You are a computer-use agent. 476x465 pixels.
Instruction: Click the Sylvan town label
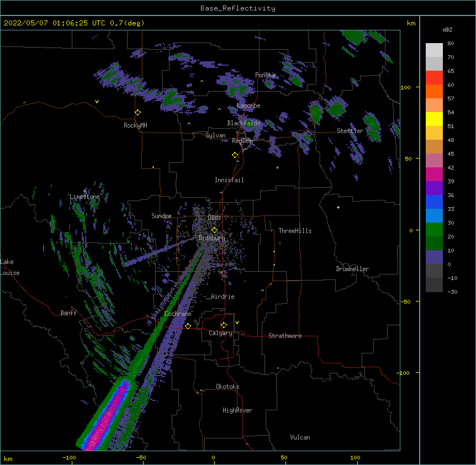(x=215, y=135)
